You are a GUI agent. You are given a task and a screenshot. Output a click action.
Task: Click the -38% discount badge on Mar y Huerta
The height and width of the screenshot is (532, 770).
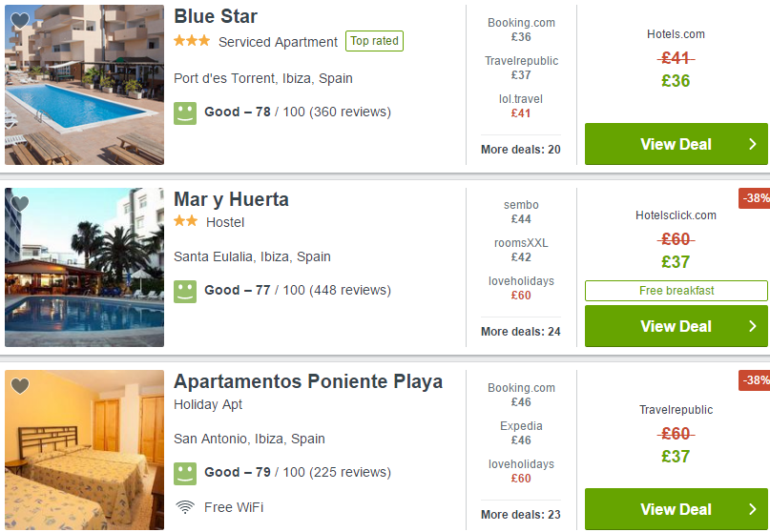[754, 198]
